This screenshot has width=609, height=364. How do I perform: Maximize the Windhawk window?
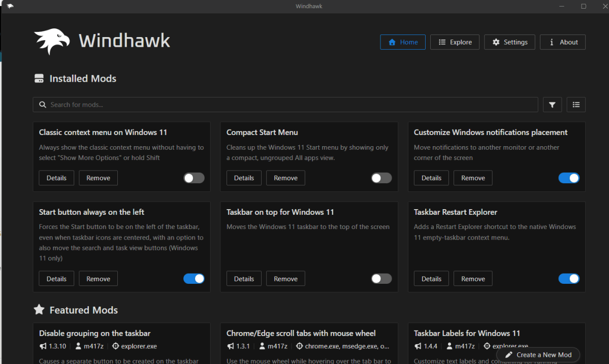click(584, 6)
